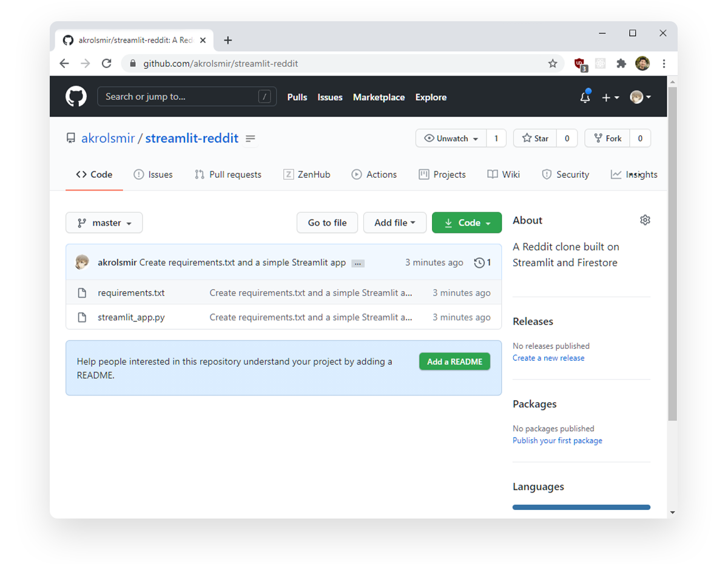Open the jump-to menu icon beside repo name
This screenshot has width=728, height=564.
251,139
